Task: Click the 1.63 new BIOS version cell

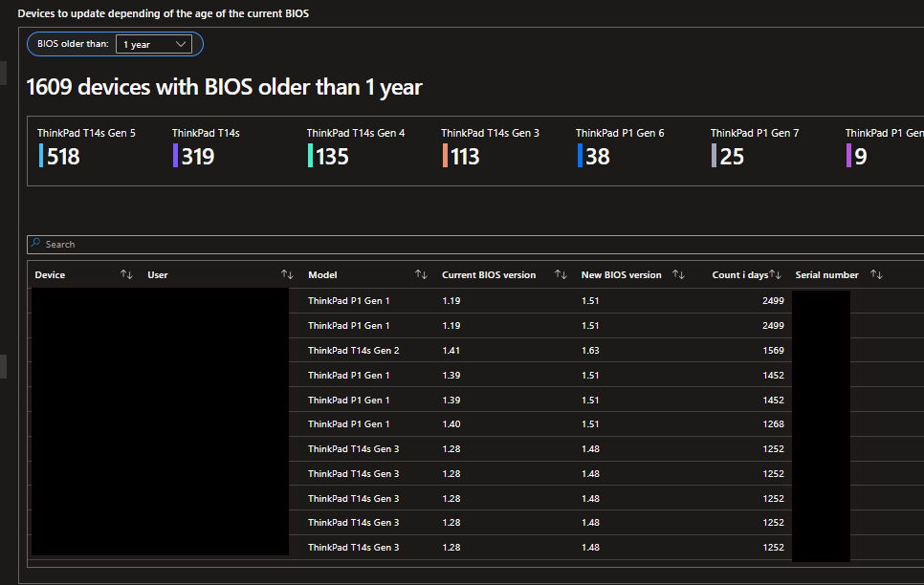Action: click(x=590, y=351)
